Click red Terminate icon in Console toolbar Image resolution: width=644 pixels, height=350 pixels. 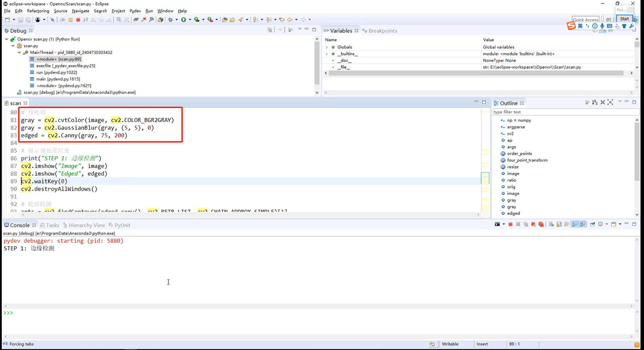click(x=510, y=224)
